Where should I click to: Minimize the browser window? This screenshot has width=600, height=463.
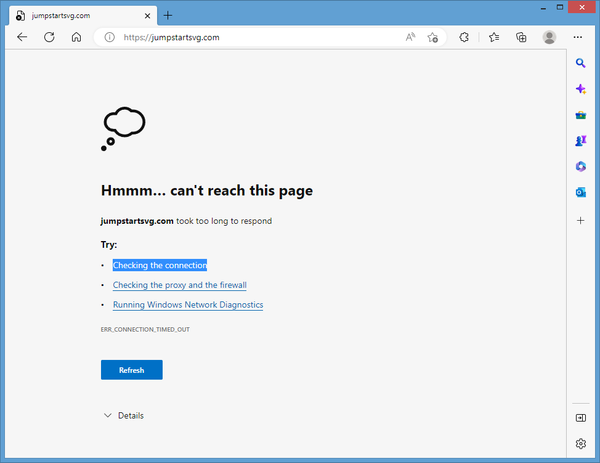543,8
